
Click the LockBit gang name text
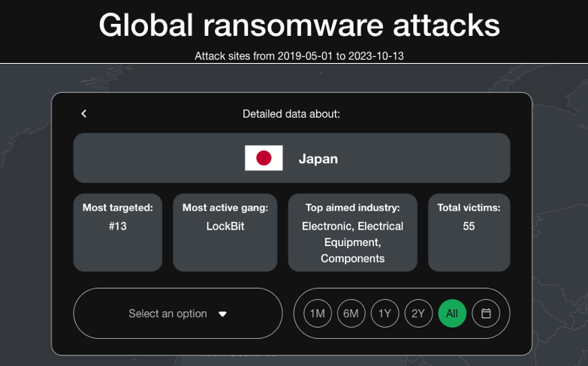tap(225, 226)
